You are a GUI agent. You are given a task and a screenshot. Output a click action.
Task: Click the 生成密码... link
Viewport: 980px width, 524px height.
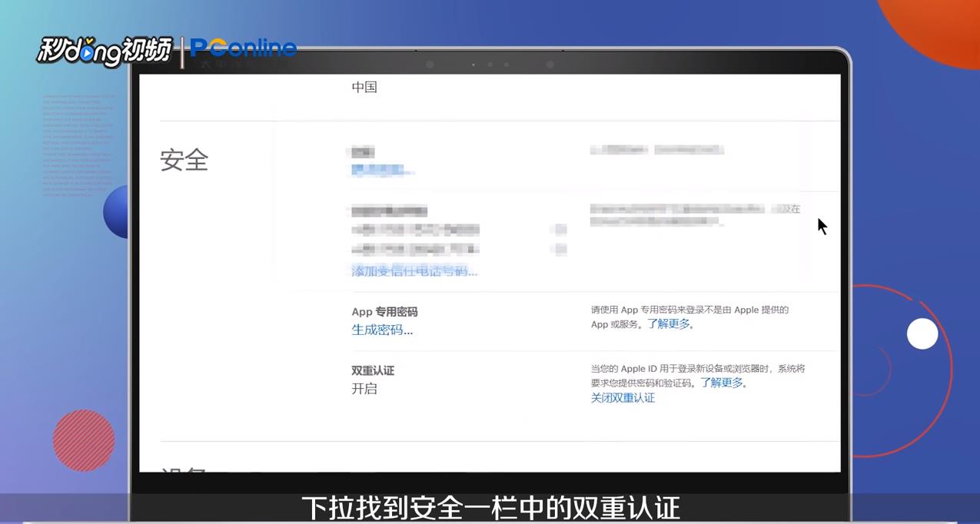coord(382,330)
